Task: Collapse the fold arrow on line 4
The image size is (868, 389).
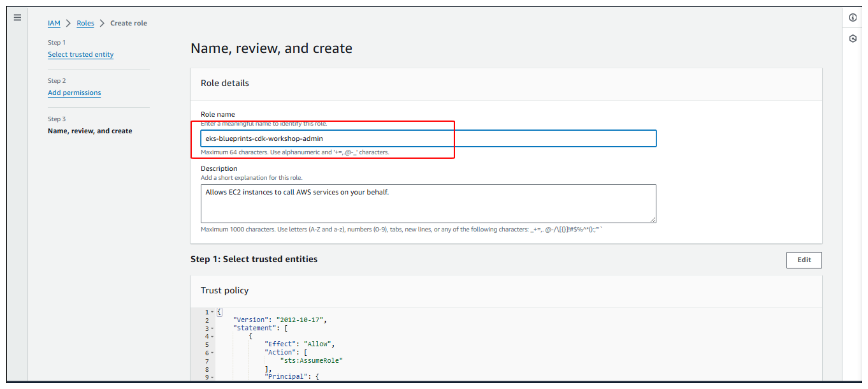Action: (212, 336)
